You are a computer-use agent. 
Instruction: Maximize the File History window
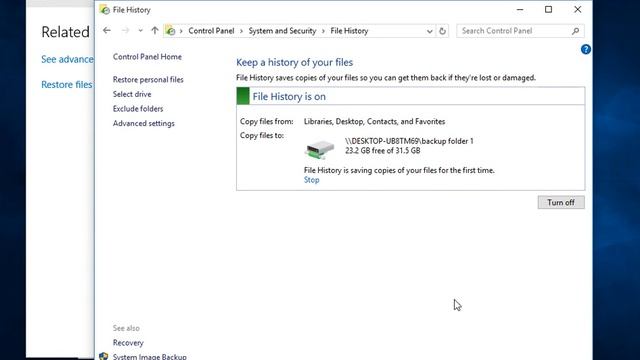pyautogui.click(x=549, y=9)
